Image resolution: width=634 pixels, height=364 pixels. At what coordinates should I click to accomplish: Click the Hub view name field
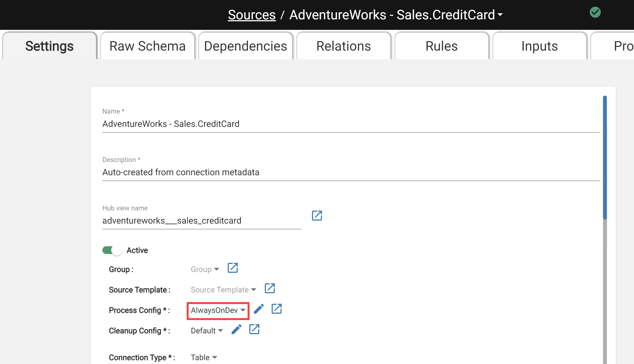(202, 221)
